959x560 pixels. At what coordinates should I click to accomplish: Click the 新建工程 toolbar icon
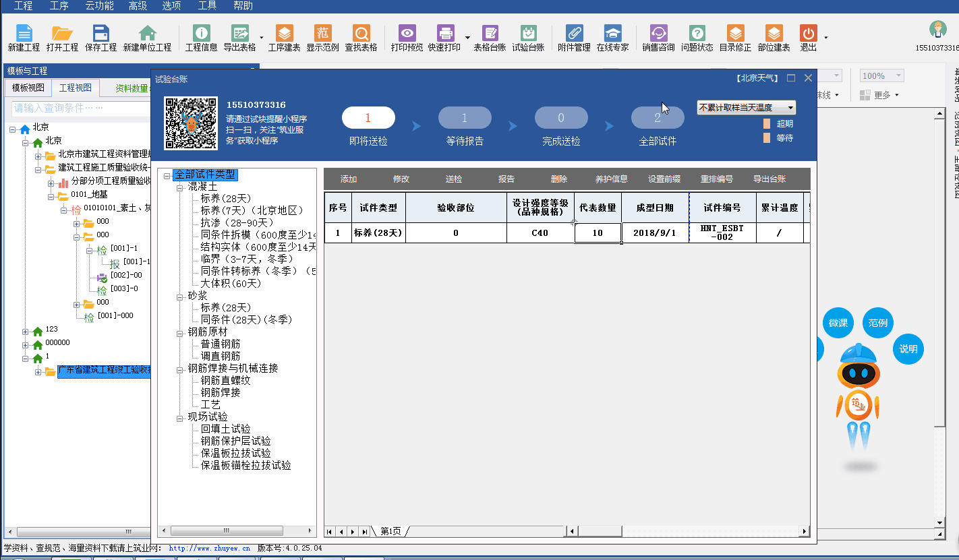24,34
